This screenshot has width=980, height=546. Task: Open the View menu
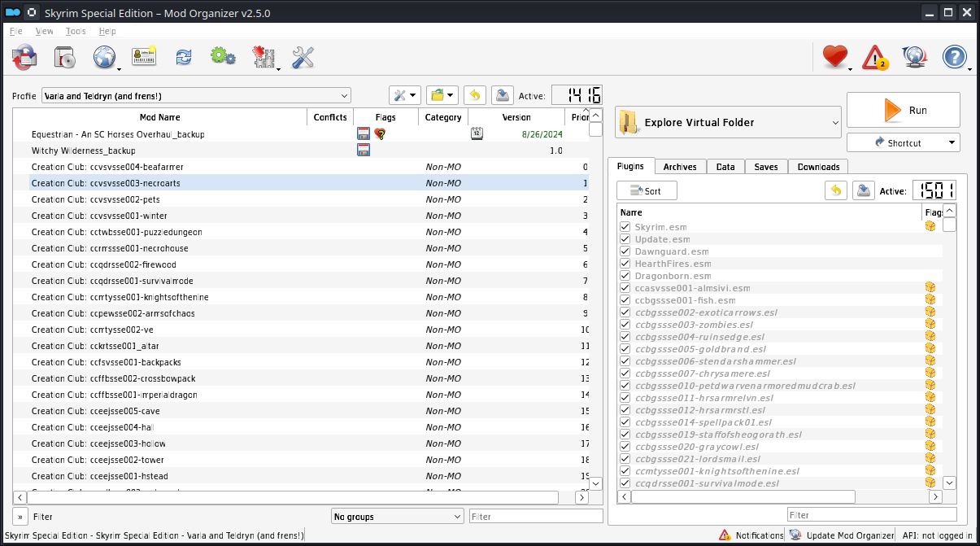tap(45, 31)
